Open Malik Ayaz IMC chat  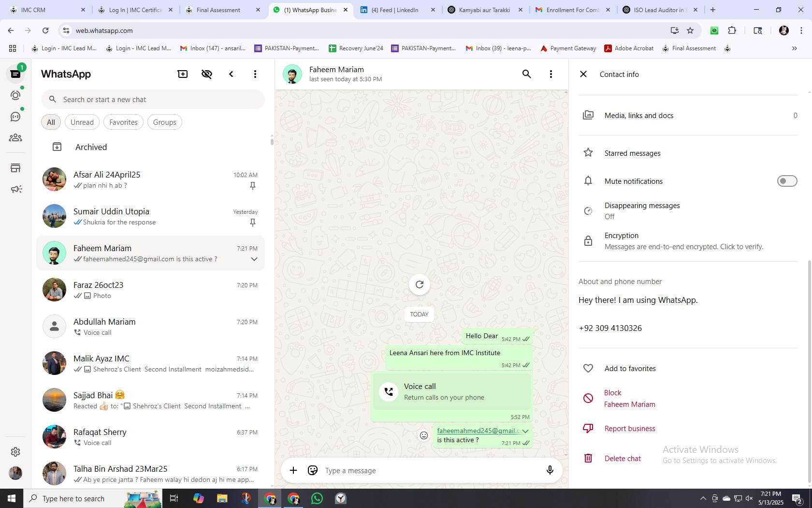[x=151, y=363]
